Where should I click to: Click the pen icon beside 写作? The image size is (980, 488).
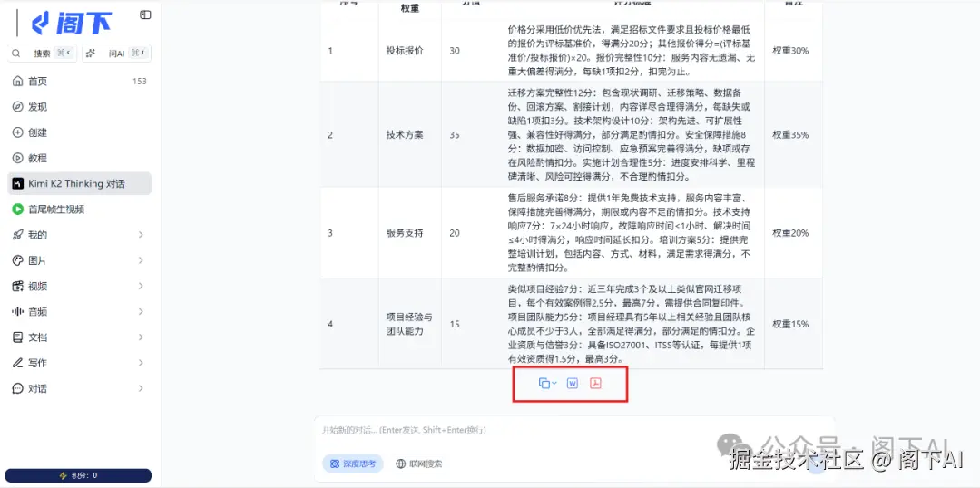pos(17,363)
